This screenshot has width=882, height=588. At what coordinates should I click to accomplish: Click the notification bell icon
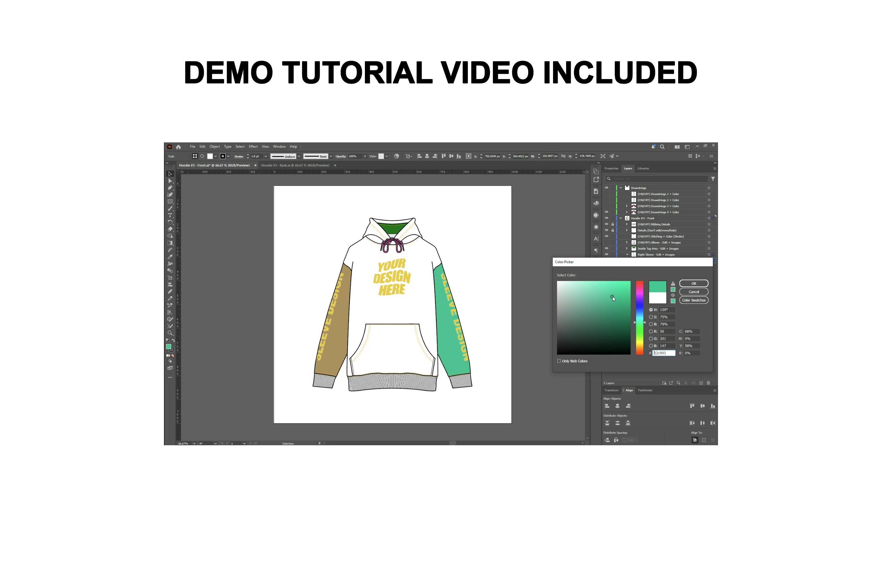click(x=653, y=147)
